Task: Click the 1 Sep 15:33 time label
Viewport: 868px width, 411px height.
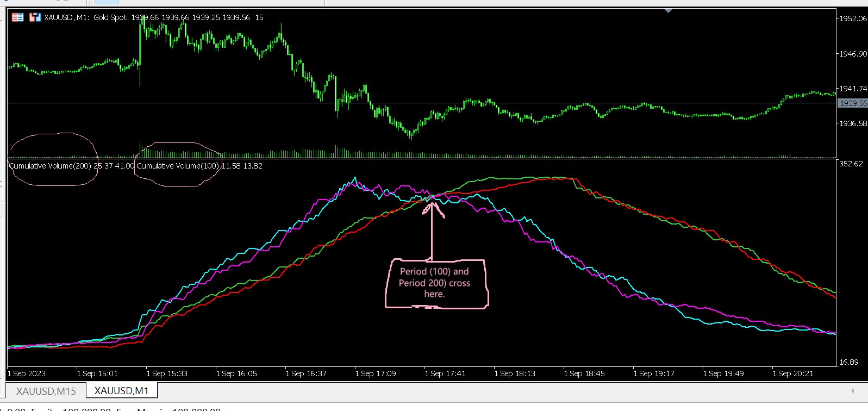Action: (167, 373)
